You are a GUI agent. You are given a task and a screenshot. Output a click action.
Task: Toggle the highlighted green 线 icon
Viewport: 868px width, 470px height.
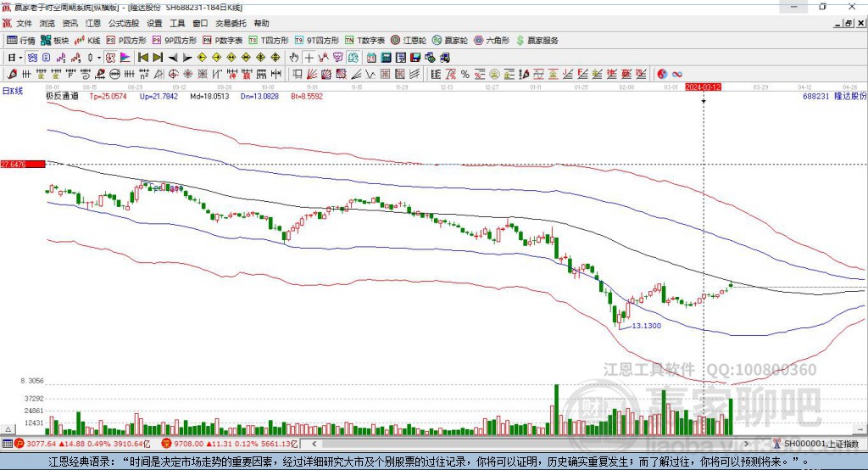tap(353, 58)
